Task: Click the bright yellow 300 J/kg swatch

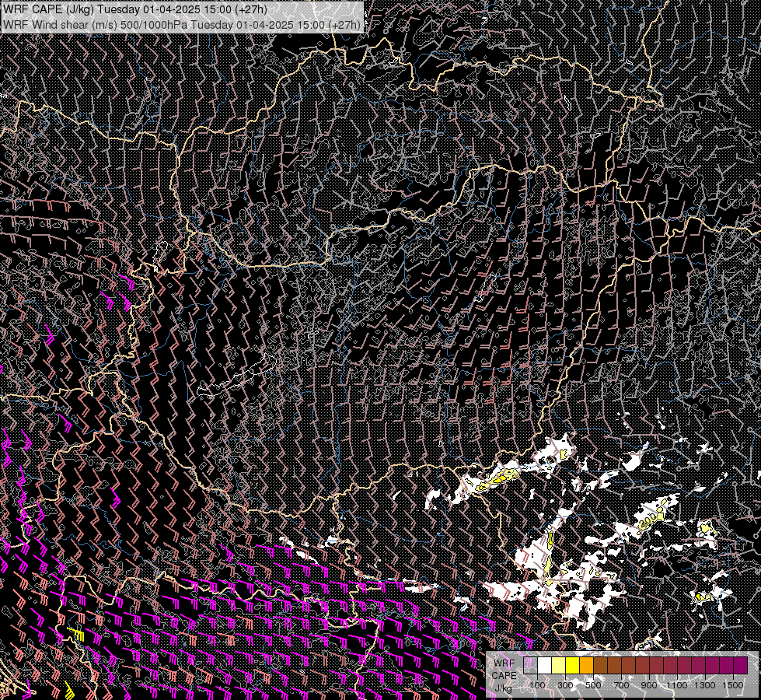Action: click(x=572, y=666)
